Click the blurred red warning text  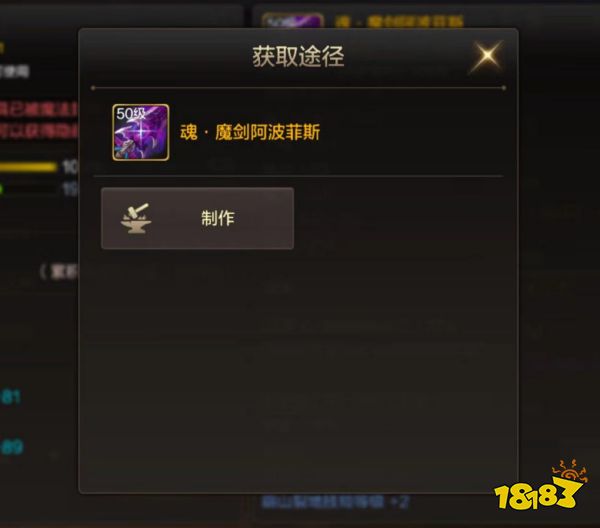(38, 120)
